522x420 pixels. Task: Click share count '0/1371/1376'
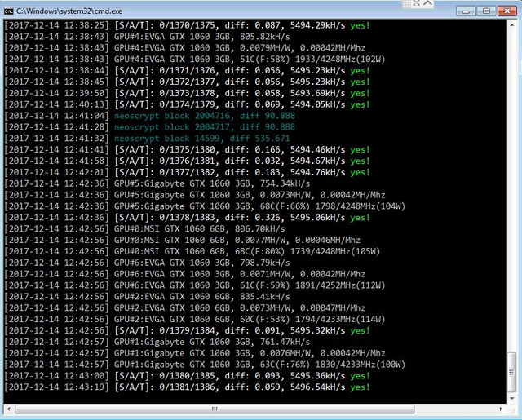(187, 71)
